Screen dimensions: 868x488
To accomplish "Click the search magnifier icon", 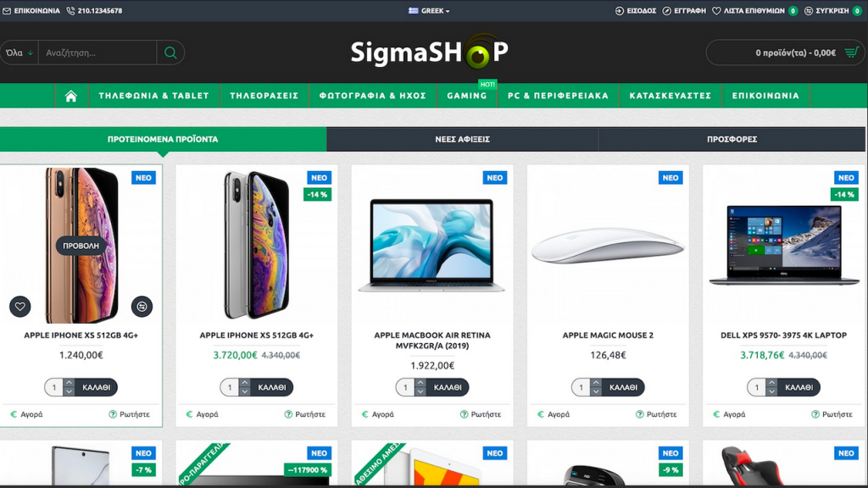I will [170, 53].
